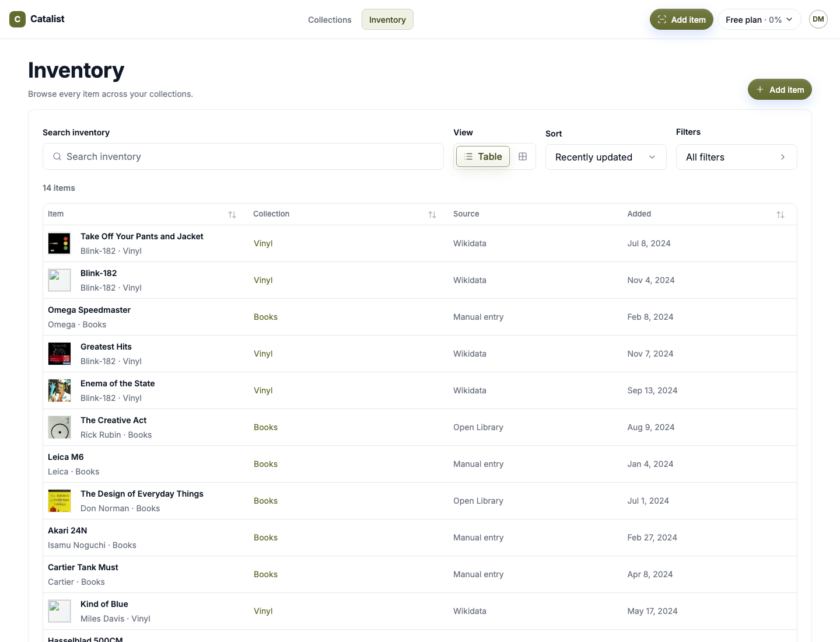
Task: Open the DM user avatar
Action: click(x=818, y=19)
